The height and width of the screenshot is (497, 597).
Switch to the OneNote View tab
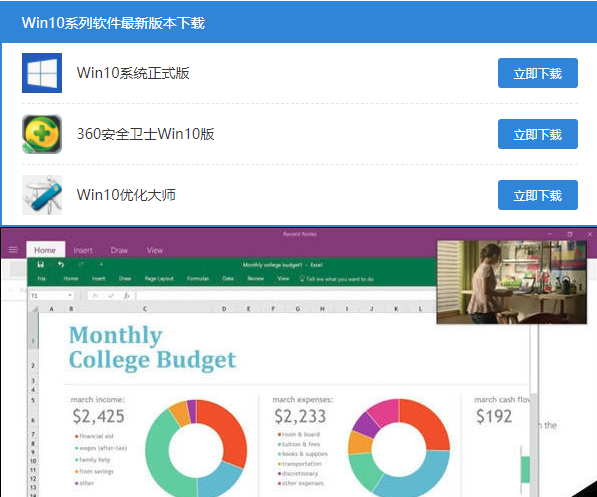pos(155,250)
